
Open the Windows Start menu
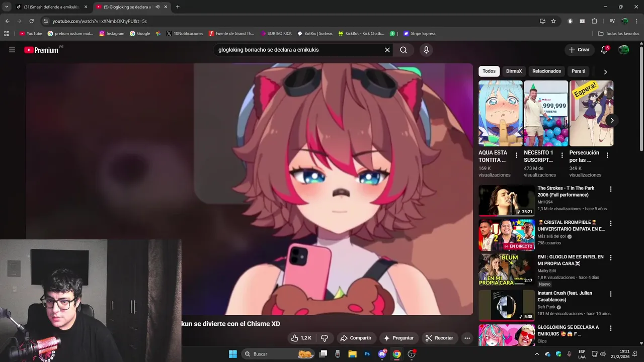233,354
